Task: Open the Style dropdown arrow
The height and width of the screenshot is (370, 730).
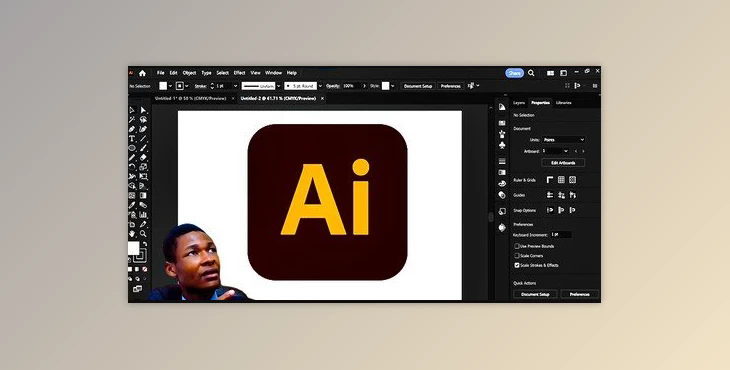Action: click(x=392, y=86)
